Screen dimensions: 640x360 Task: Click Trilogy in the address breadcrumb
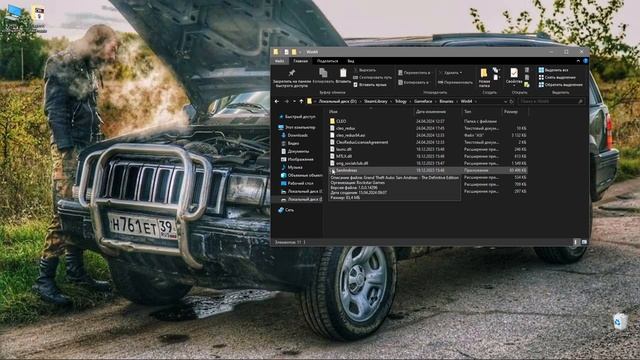pos(401,101)
